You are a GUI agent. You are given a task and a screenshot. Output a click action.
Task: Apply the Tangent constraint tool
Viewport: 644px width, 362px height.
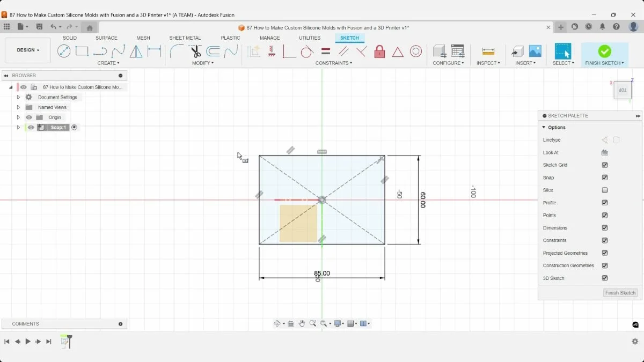(x=307, y=51)
